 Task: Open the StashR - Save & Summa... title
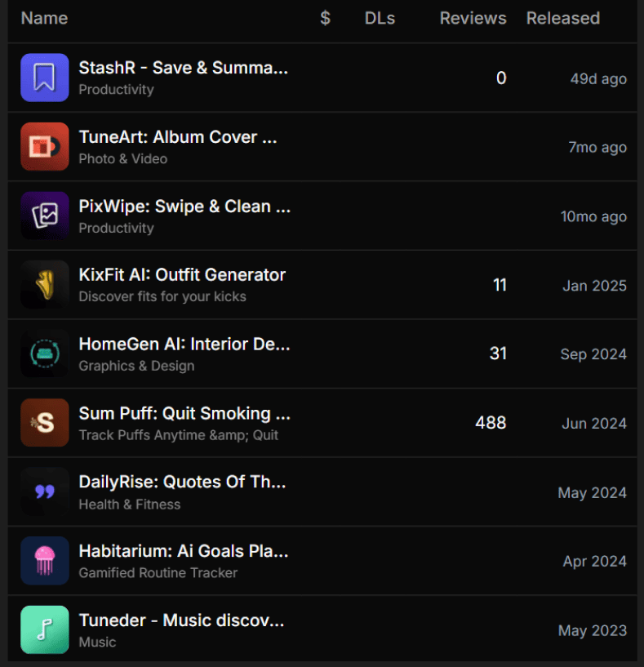pos(183,68)
